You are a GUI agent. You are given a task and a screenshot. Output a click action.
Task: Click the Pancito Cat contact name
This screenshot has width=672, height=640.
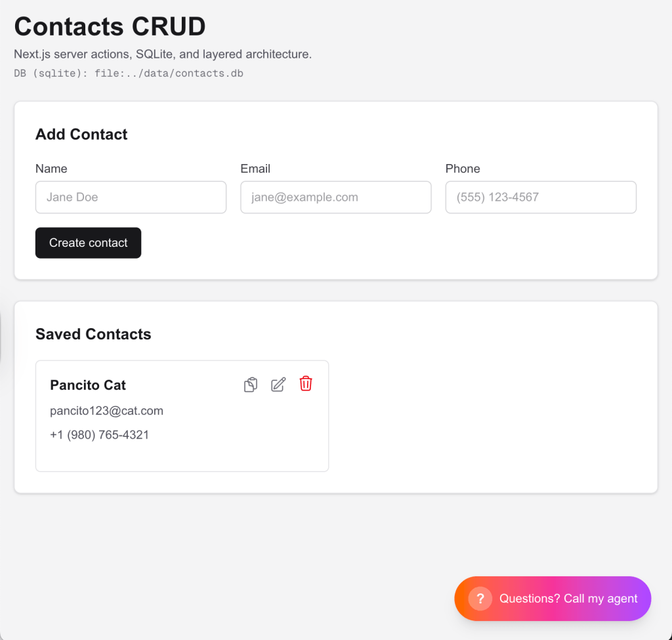coord(88,385)
